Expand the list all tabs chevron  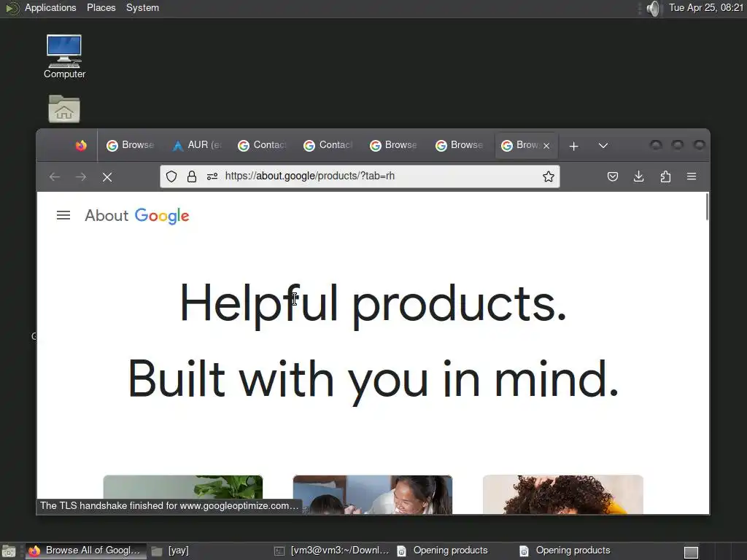603,146
